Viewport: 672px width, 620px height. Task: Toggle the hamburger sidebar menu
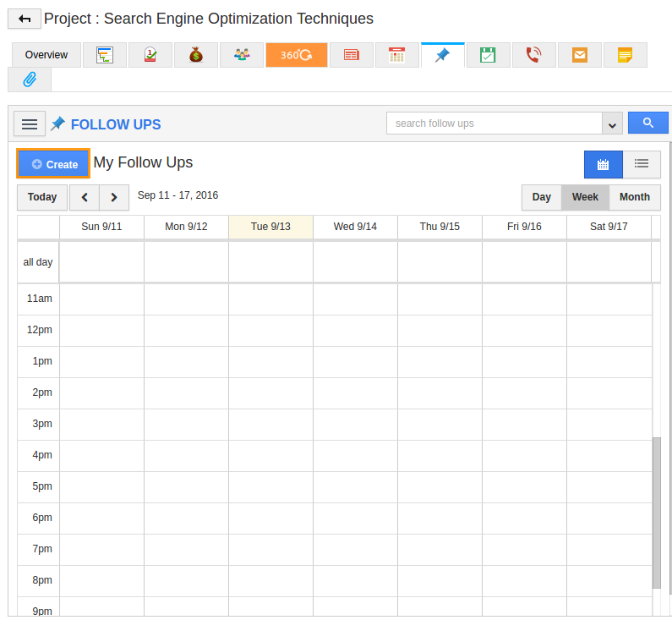30,124
